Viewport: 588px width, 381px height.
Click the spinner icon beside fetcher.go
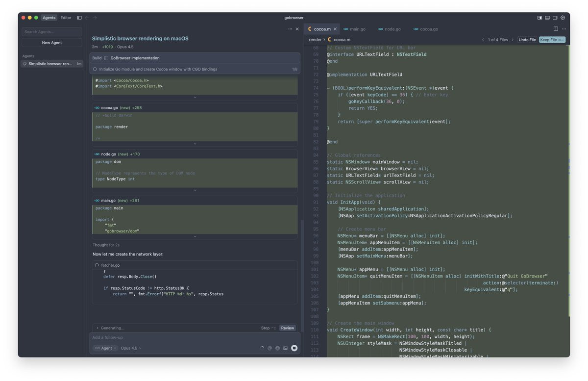[97, 265]
